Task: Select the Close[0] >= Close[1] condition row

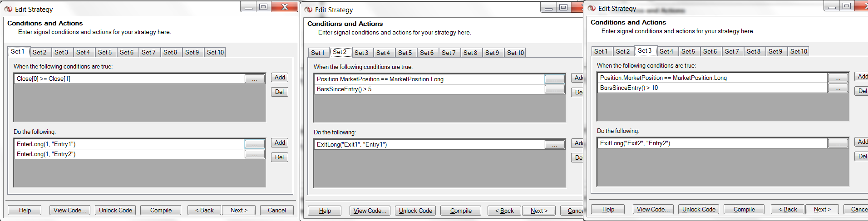Action: pos(127,79)
